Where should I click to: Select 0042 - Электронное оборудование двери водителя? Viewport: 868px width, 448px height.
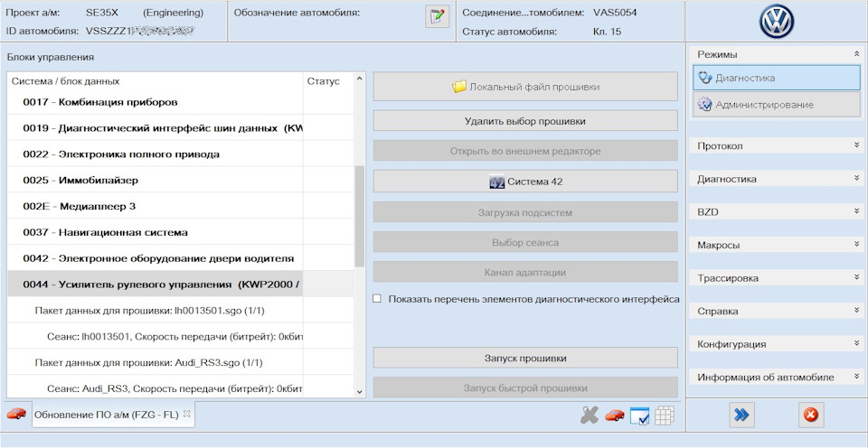coord(181,258)
